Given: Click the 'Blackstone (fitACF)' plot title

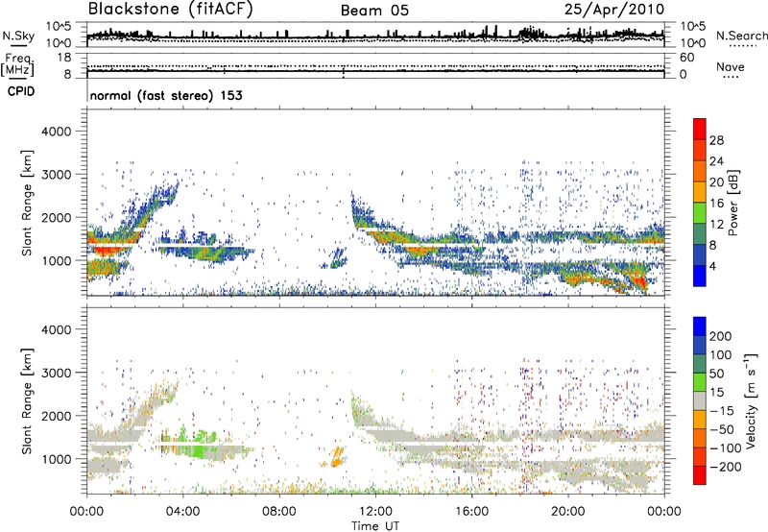Looking at the screenshot, I should (171, 10).
